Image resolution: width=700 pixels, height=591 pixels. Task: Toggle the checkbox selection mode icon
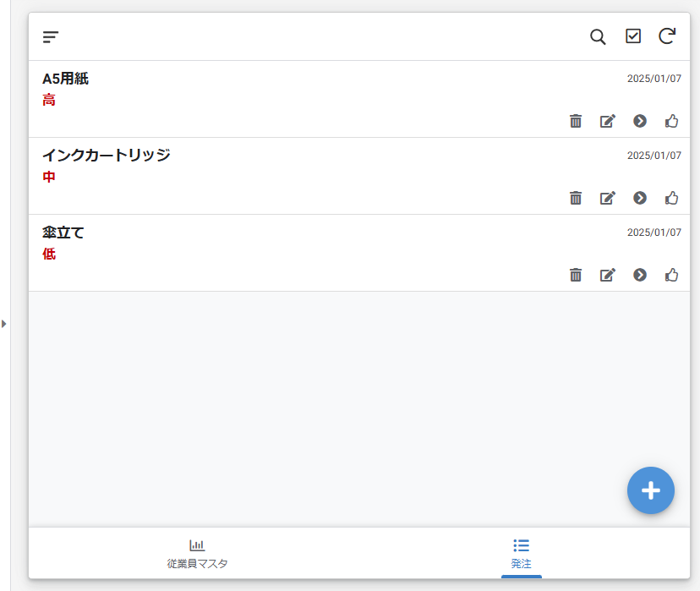click(632, 36)
